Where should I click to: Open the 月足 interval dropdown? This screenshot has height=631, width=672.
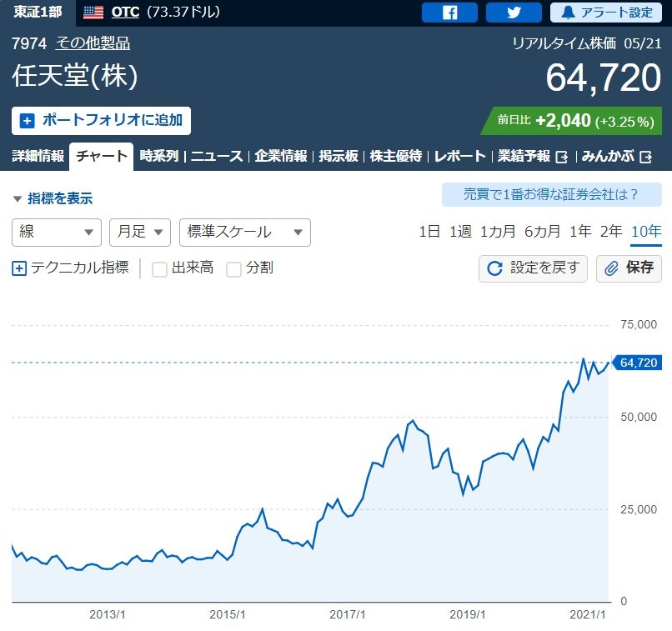pos(139,233)
